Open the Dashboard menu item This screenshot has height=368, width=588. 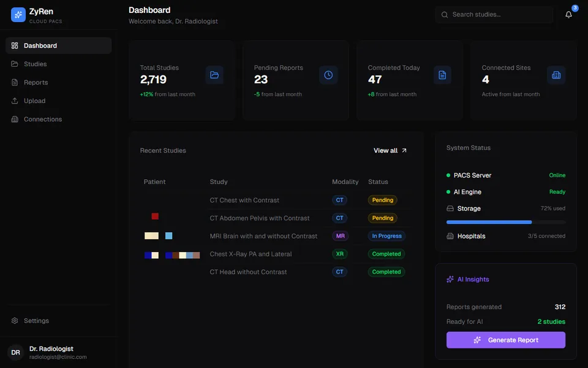tap(59, 45)
